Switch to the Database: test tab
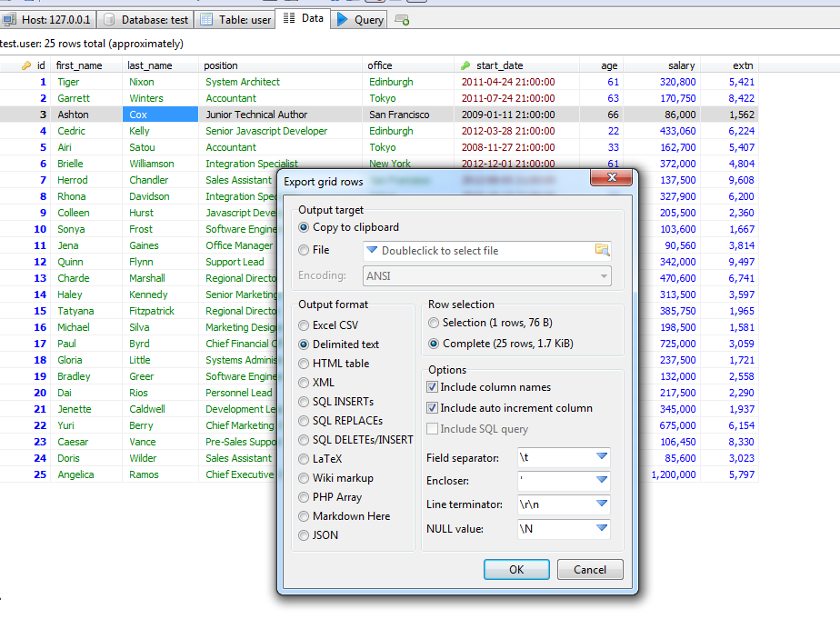Image resolution: width=840 pixels, height=639 pixels. pos(146,20)
